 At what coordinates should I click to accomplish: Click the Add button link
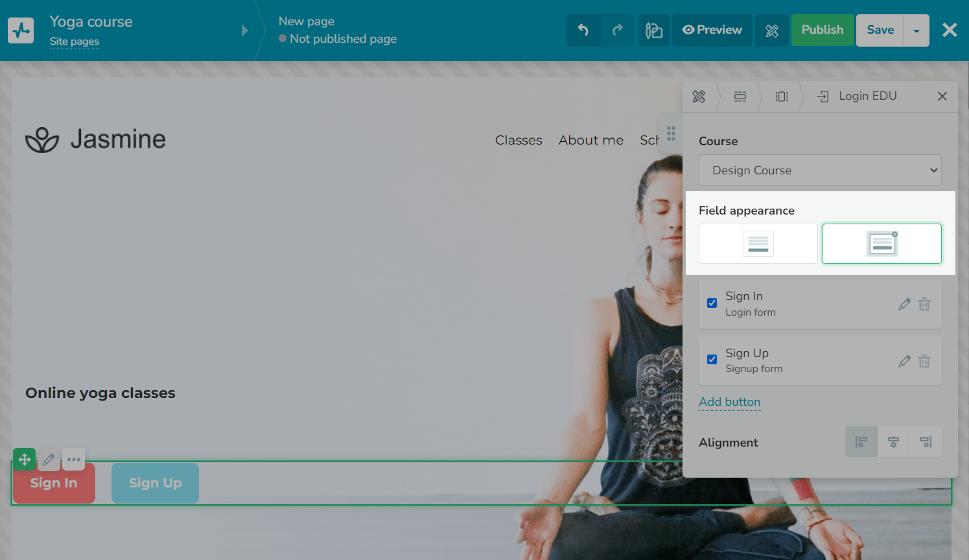pos(729,402)
